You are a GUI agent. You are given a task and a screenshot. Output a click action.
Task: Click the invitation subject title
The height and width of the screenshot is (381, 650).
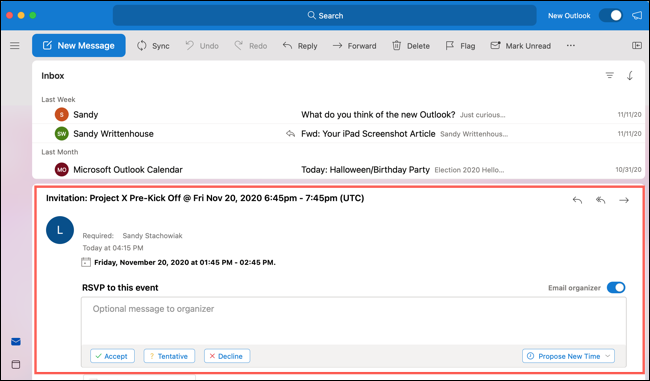pyautogui.click(x=205, y=198)
